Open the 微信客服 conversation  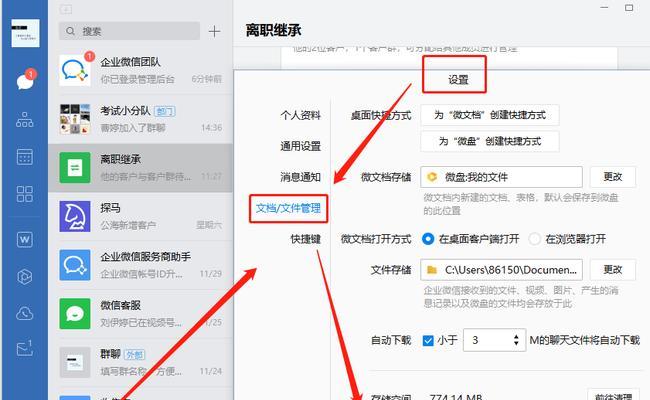[x=141, y=314]
